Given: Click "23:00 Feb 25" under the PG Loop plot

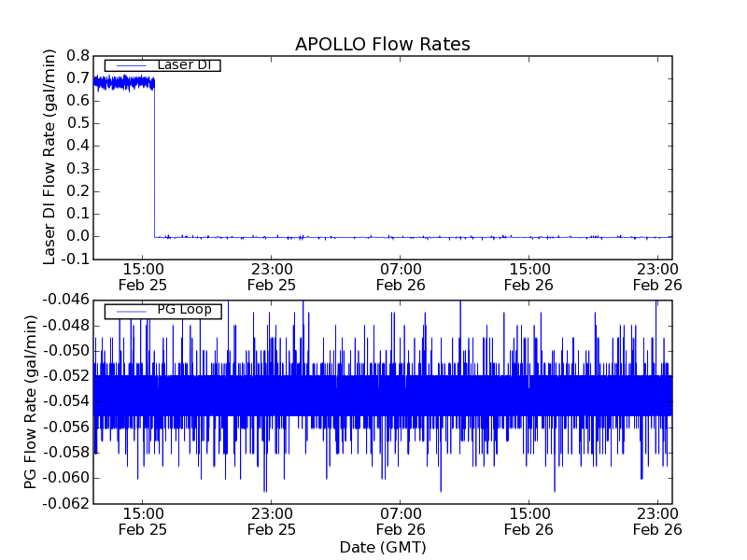Looking at the screenshot, I should pos(272,522).
